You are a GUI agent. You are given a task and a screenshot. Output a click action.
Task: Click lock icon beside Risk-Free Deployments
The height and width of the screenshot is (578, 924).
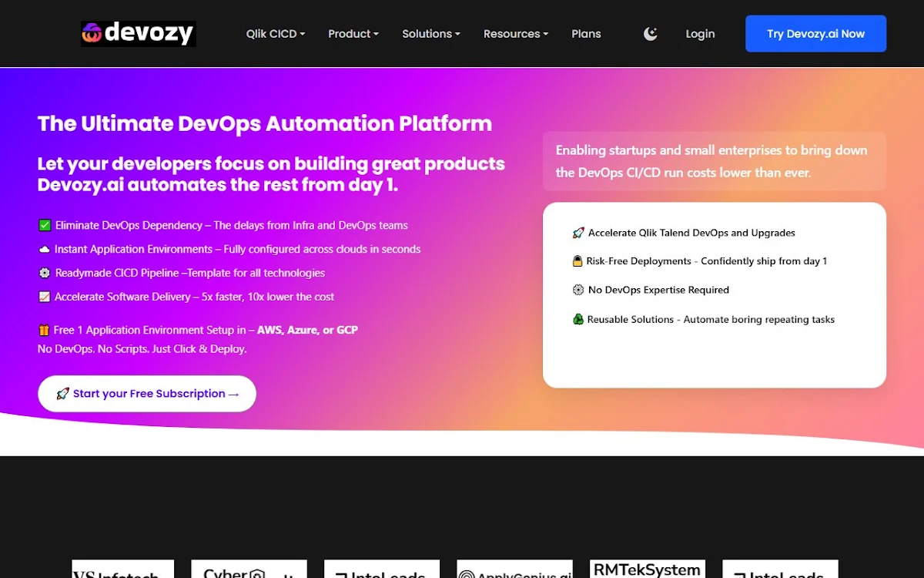click(577, 261)
